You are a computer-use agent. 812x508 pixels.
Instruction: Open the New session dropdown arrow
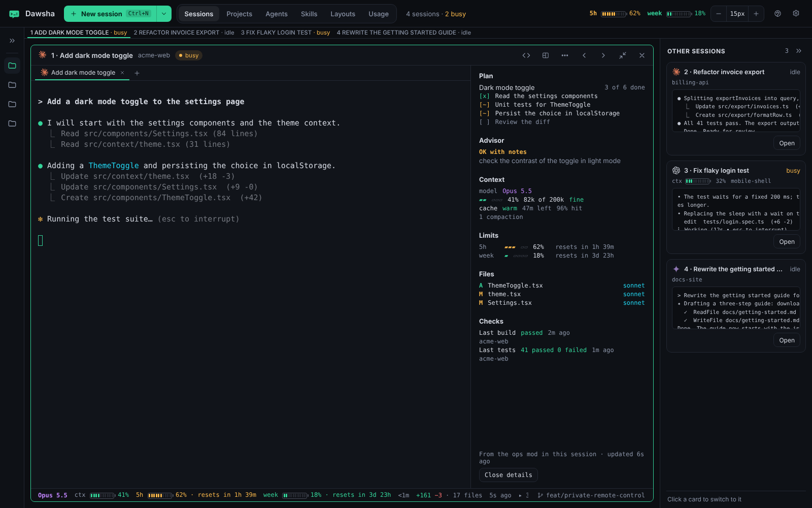164,14
